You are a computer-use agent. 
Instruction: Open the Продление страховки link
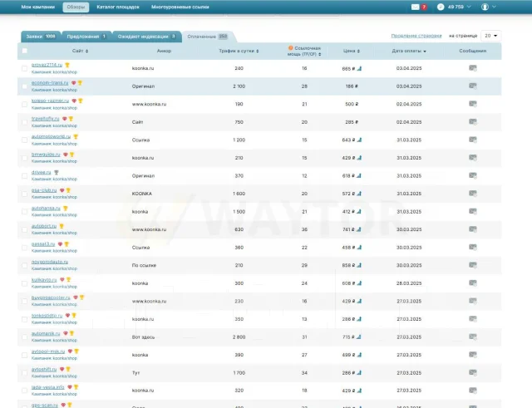[416, 36]
